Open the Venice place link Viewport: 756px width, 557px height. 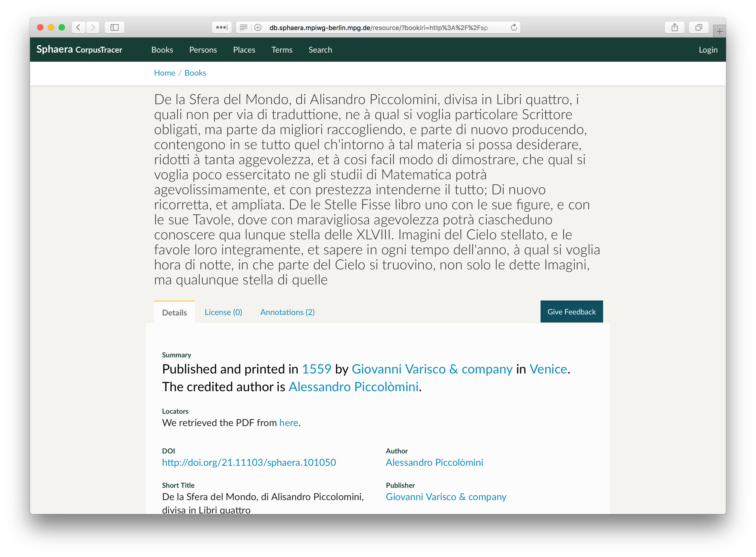click(548, 369)
